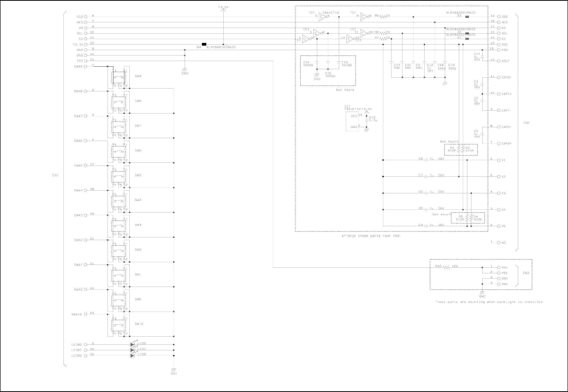Select the C17 capacitor near VSS
The width and height of the screenshot is (568, 392).
coord(482,56)
